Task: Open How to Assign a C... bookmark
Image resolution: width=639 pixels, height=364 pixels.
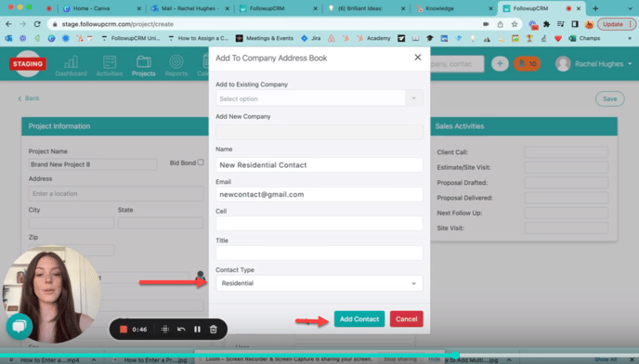Action: point(199,38)
